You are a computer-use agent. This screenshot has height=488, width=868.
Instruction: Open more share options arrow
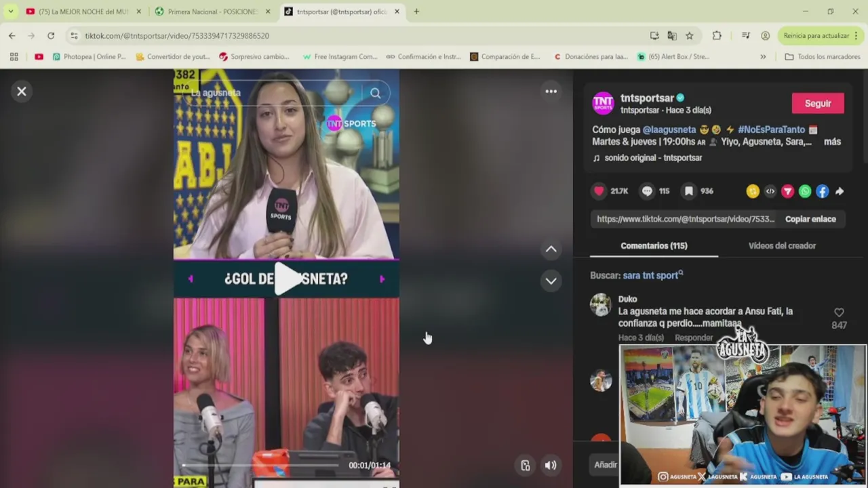click(x=840, y=192)
